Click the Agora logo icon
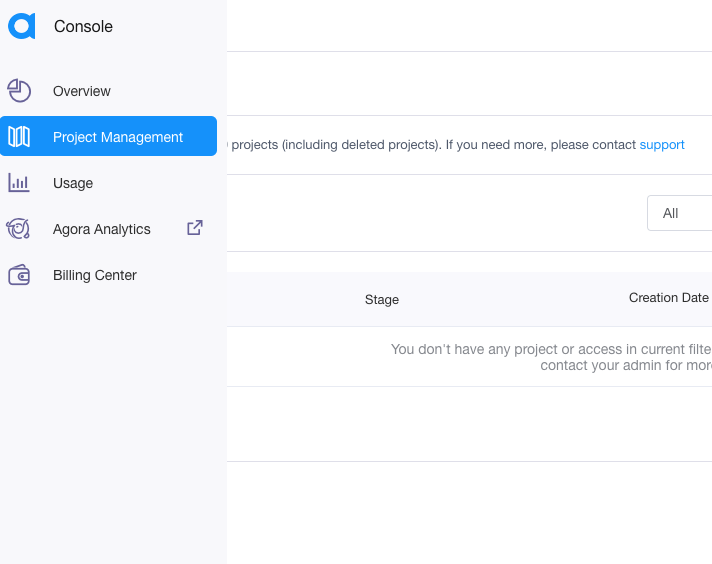712x564 pixels. [x=22, y=27]
